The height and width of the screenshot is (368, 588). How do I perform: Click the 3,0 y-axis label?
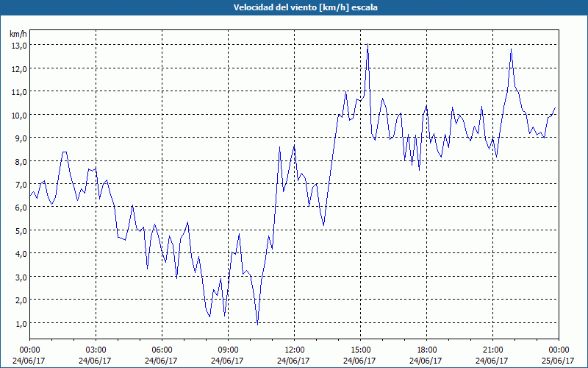pos(21,277)
